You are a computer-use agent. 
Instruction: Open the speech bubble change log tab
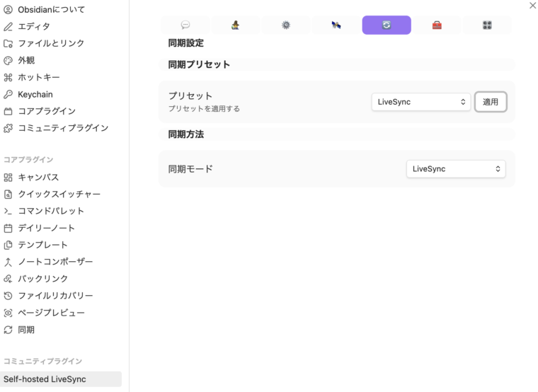pos(185,25)
